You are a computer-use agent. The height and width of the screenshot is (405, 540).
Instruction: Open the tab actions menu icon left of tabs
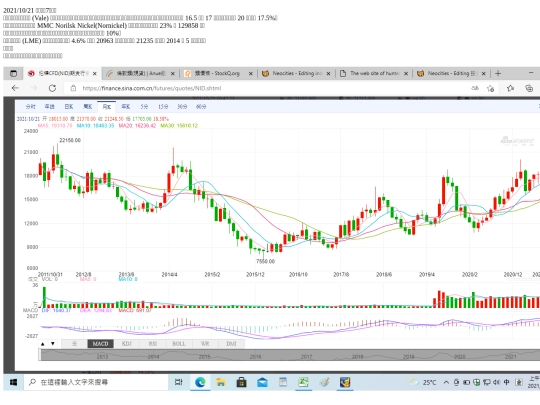13,73
